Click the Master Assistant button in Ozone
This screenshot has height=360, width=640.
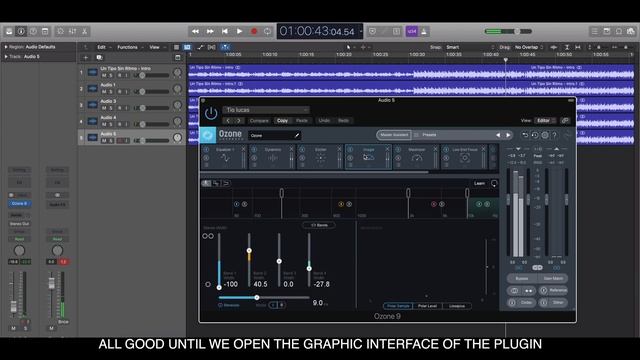(x=394, y=135)
